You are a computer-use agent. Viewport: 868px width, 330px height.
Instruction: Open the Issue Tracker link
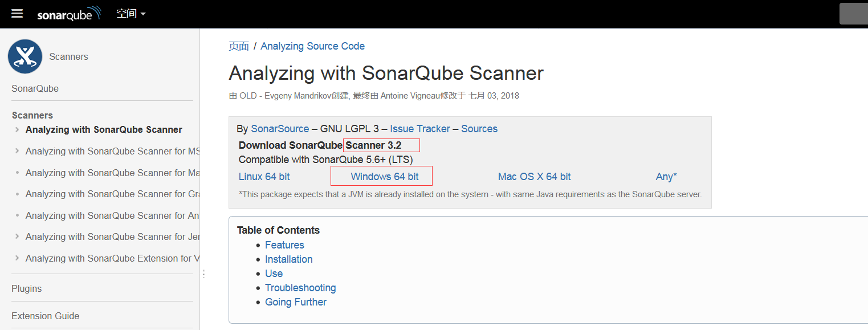(420, 129)
